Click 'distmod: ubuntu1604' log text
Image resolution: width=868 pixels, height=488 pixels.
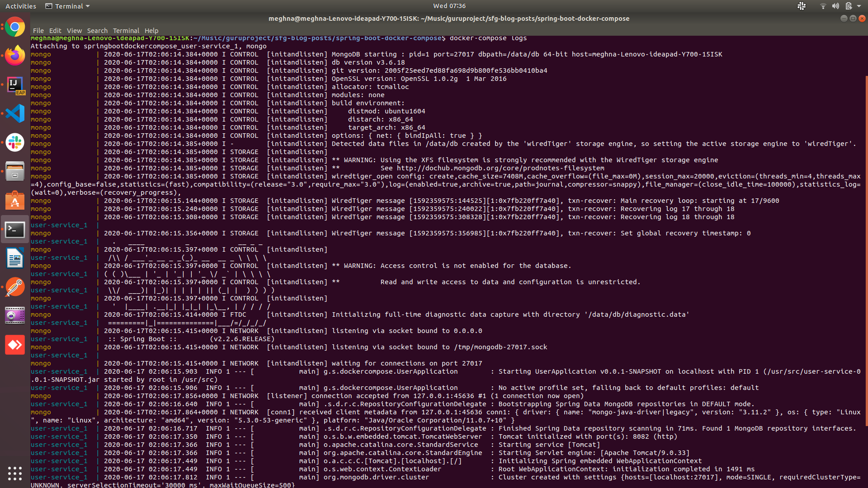(387, 111)
